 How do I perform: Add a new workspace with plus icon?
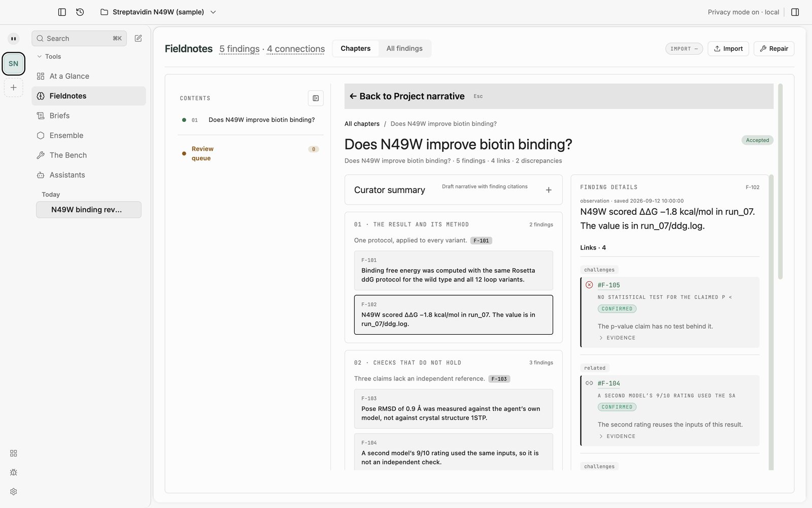coord(14,87)
